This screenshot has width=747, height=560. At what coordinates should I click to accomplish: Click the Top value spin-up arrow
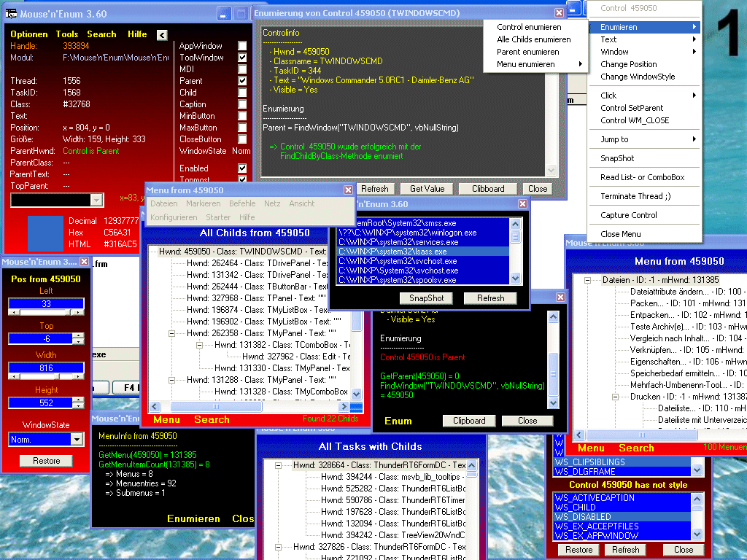click(79, 335)
